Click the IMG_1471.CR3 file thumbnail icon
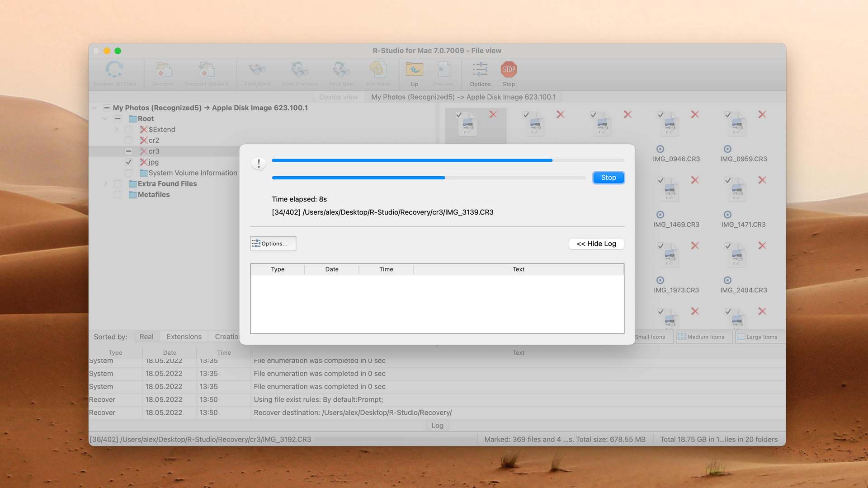The height and width of the screenshot is (488, 868). (737, 190)
